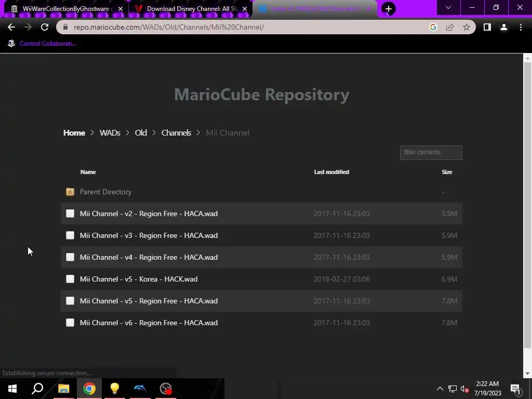The width and height of the screenshot is (532, 399).
Task: Click file icon for v5 Korea file
Action: point(70,279)
